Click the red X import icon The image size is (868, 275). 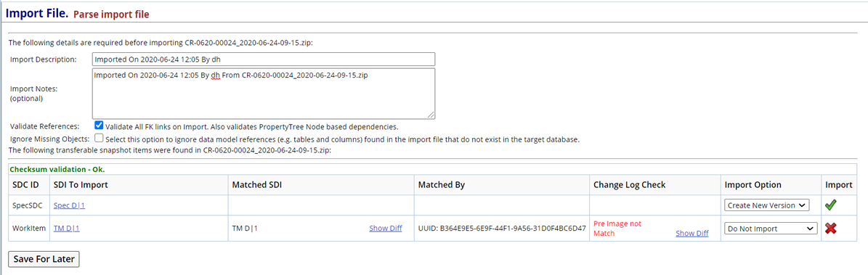[x=830, y=228]
